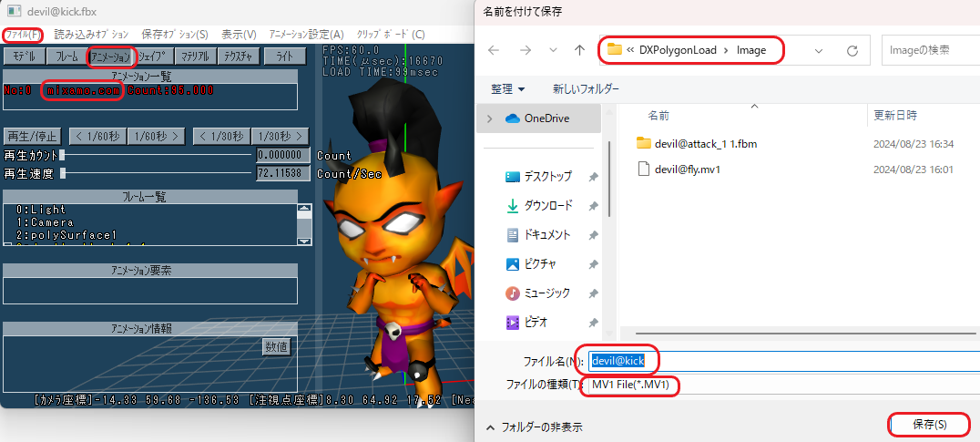Viewport: 980px width, 442px height.
Task: Switch to the モデル tab
Action: (25, 57)
